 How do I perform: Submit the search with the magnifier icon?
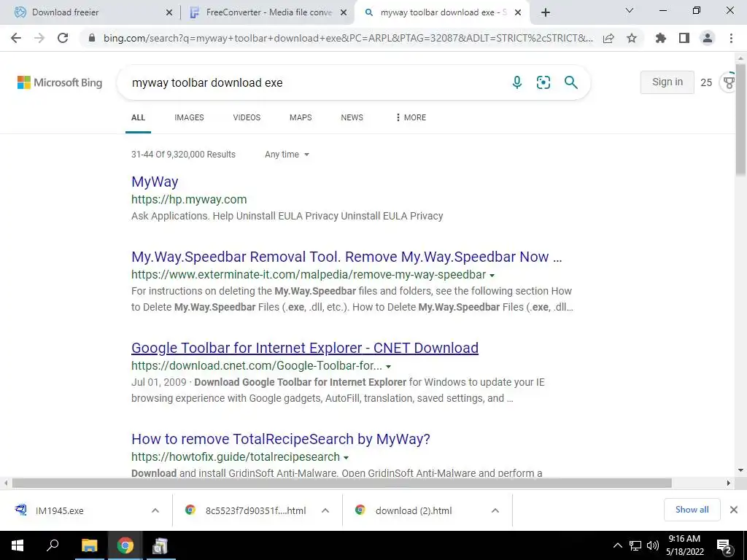pyautogui.click(x=571, y=82)
